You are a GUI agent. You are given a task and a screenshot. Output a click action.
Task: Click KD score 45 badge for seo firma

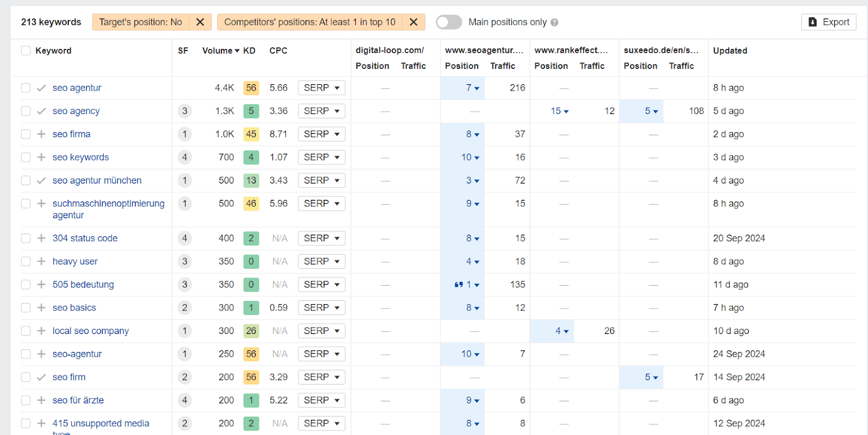(x=251, y=134)
